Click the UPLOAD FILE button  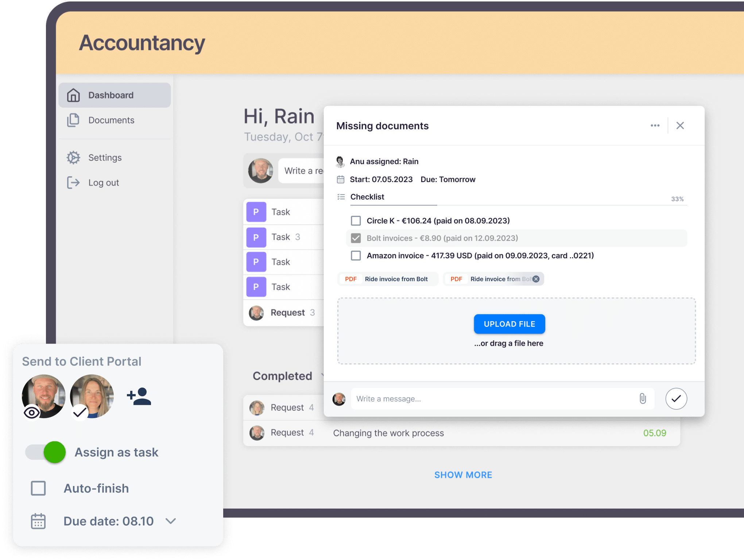(x=509, y=323)
